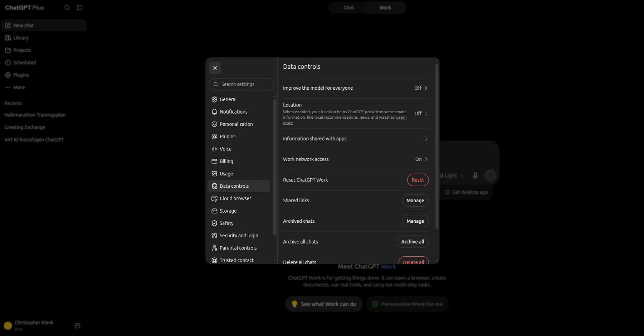Open the model dropdown ending in Light
644x336 pixels.
(452, 176)
